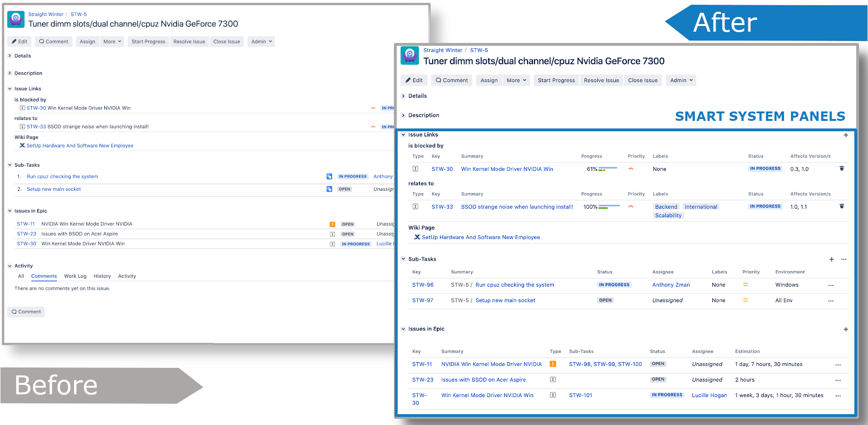
Task: Click the plus icon in Issue Links panel
Action: point(846,135)
